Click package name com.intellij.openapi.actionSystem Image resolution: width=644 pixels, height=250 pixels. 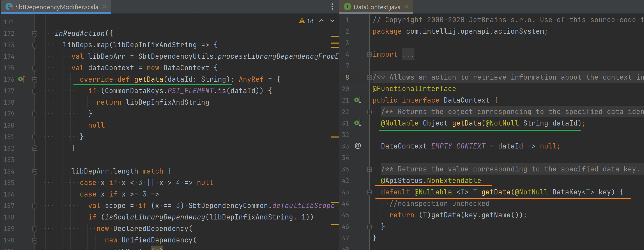click(x=475, y=31)
